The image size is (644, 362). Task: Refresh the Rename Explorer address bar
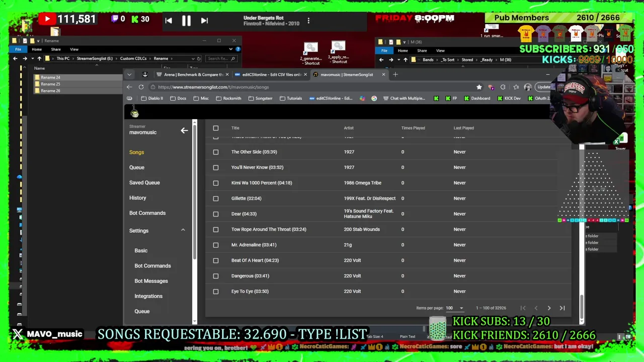199,58
